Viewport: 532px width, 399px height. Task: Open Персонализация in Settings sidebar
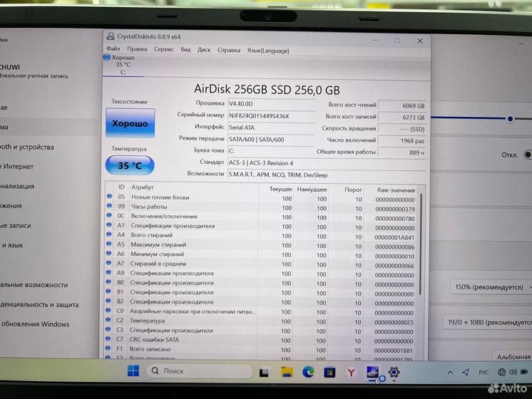(x=17, y=186)
